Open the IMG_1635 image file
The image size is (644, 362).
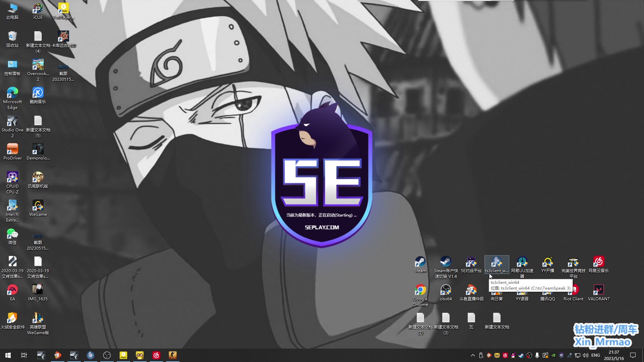tap(38, 293)
